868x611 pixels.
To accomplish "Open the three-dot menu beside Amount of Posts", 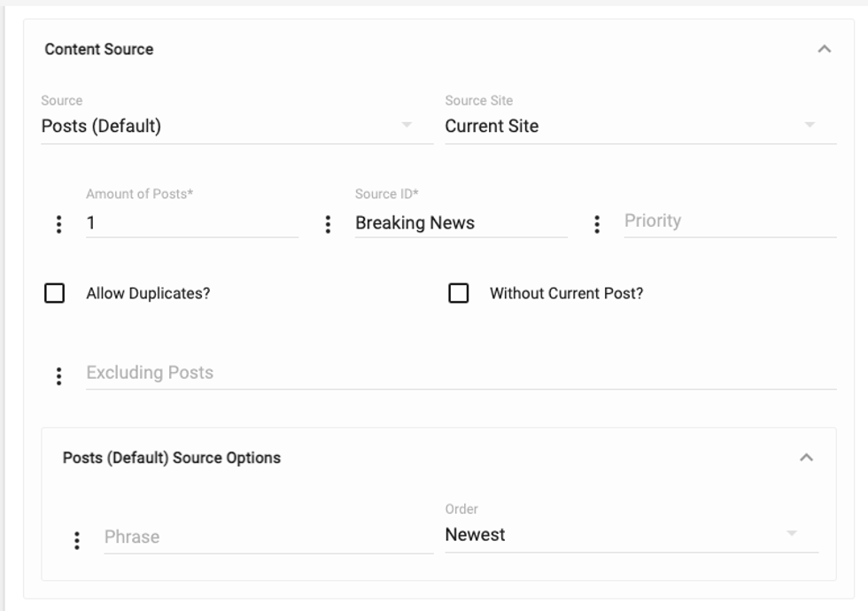I will [x=59, y=224].
